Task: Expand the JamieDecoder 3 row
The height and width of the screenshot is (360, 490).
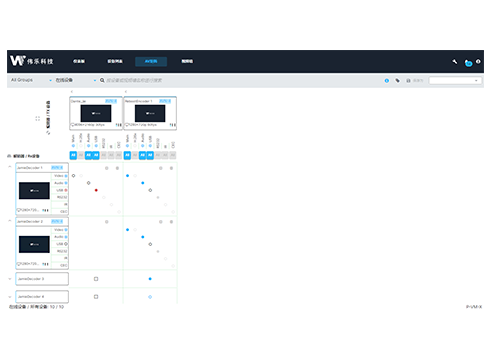Action: pos(10,279)
